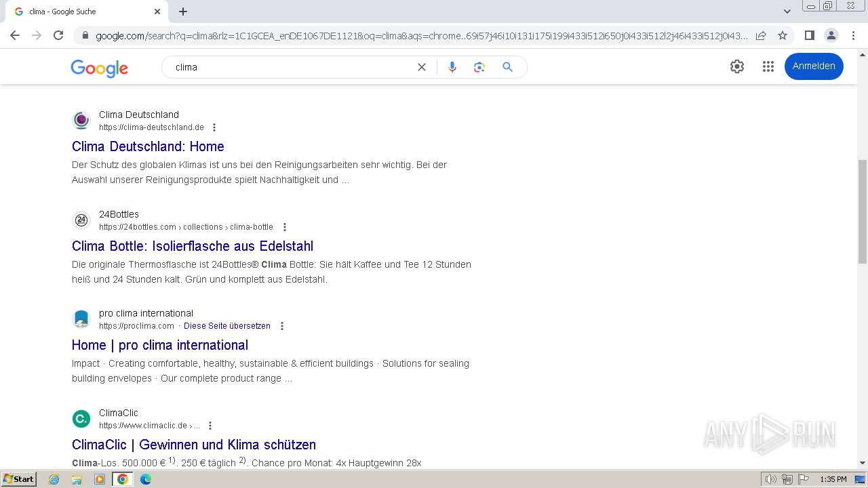This screenshot has width=868, height=488.
Task: Click the 24Bottles favicon
Action: pyautogui.click(x=81, y=220)
